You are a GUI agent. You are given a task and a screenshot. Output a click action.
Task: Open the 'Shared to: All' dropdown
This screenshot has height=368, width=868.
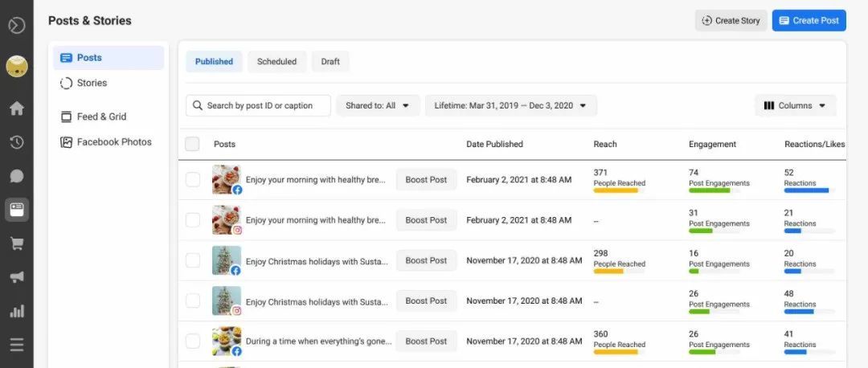(x=378, y=105)
